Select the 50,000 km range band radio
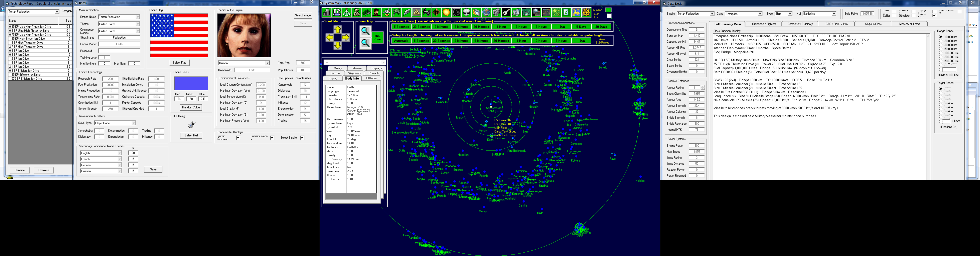Viewport: 980px width, 256px height. (941, 49)
